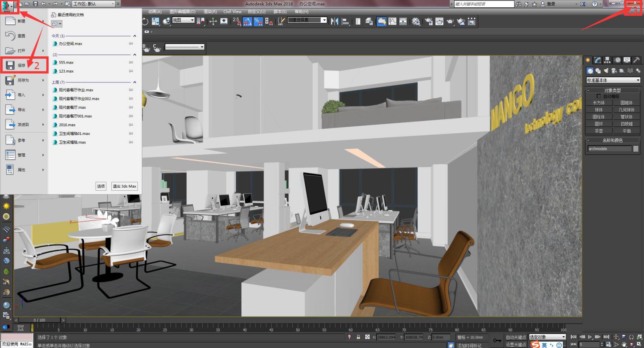This screenshot has width=644, height=348.
Task: Click the 茶壶 object button
Action: [x=598, y=131]
